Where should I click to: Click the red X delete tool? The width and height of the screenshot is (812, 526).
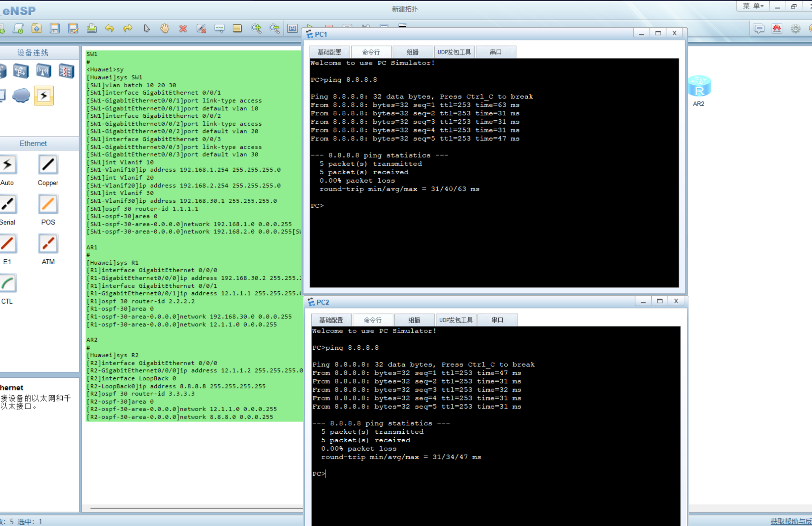pos(183,29)
